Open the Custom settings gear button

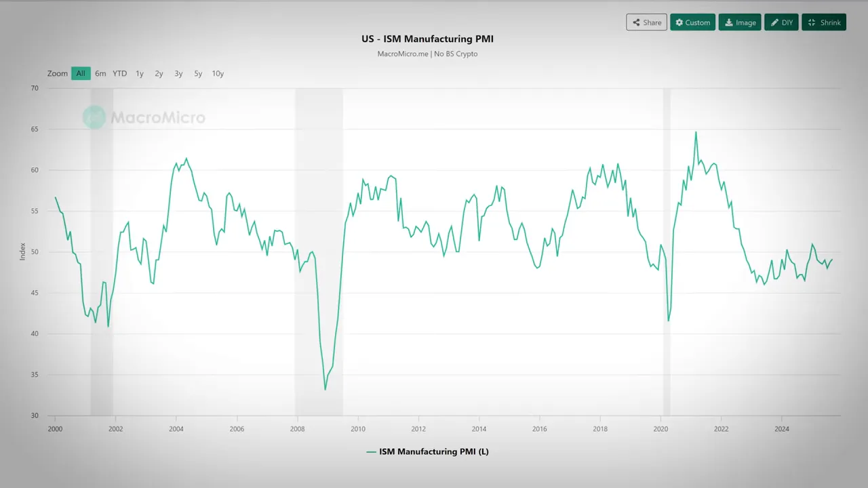[692, 22]
